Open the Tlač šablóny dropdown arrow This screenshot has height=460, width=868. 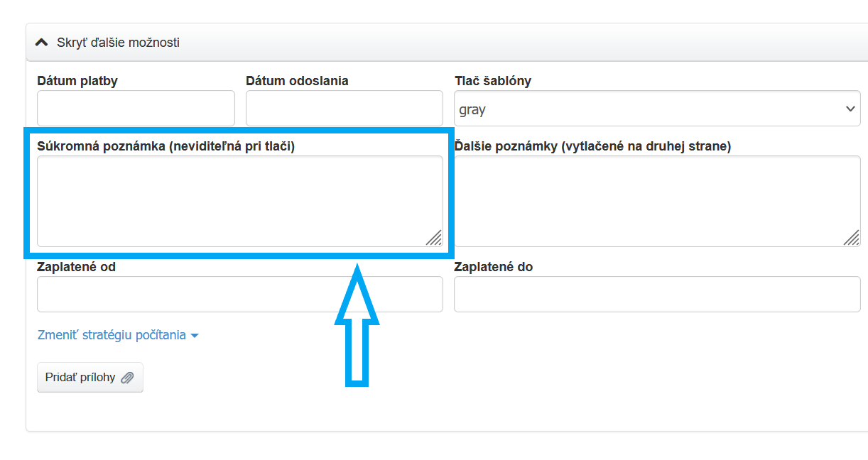[x=850, y=109]
